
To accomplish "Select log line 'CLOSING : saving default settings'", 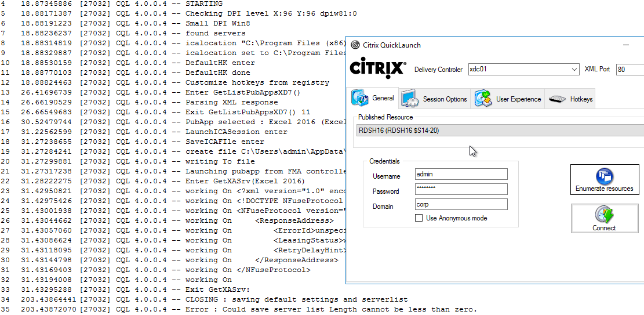I will 204,300.
